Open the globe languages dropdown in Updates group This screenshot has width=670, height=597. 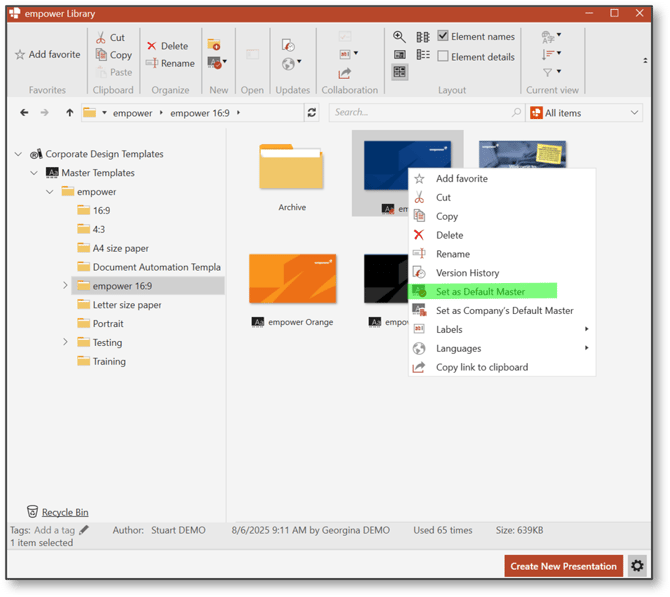point(291,64)
